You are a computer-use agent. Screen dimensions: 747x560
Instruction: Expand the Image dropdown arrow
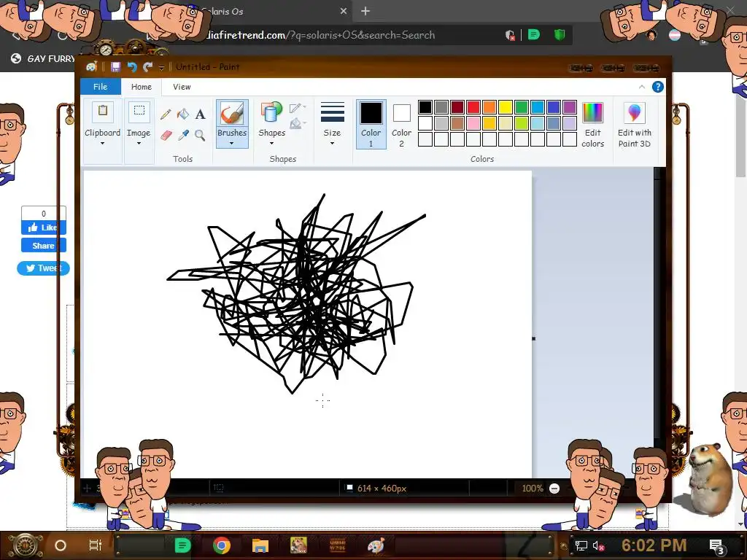point(139,144)
